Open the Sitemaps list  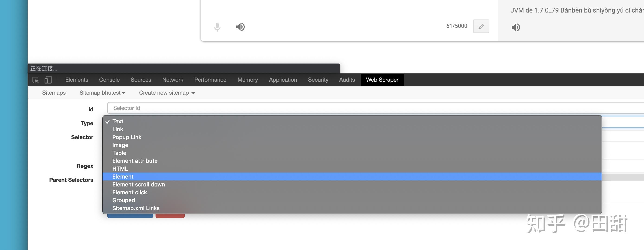(54, 93)
